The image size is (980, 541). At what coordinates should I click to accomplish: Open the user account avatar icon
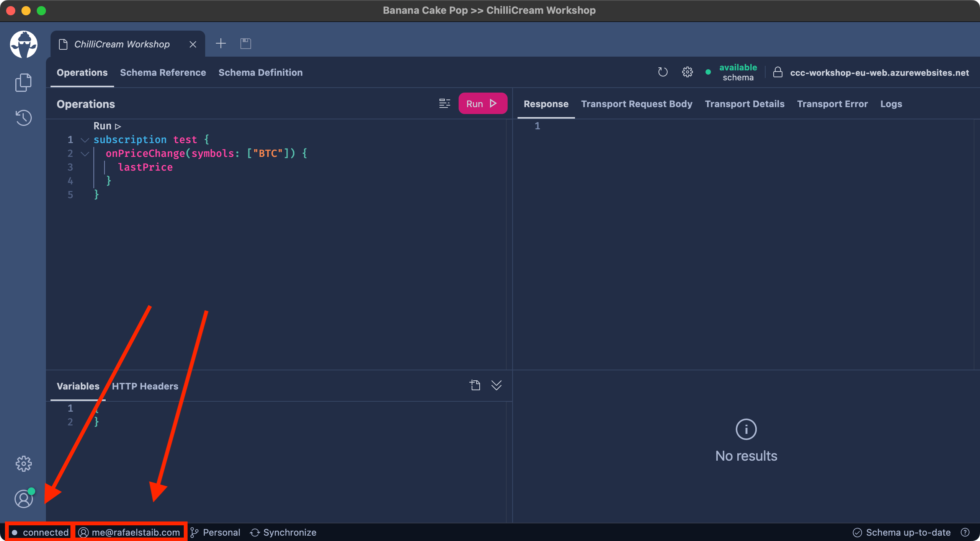pyautogui.click(x=23, y=499)
